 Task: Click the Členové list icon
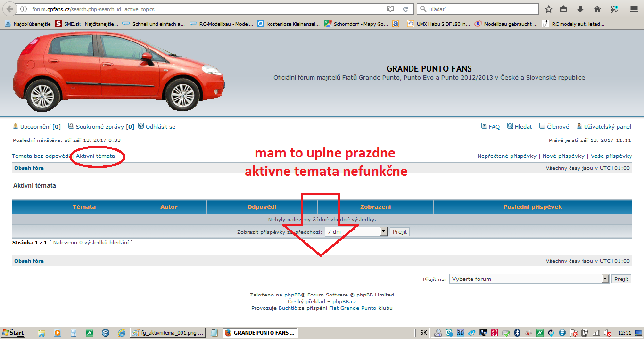(x=542, y=126)
